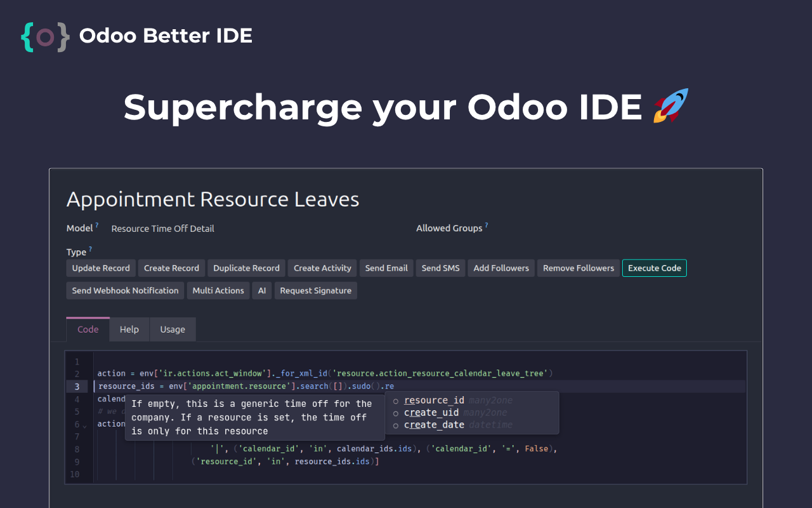Click line number 3 in the gutter
The image size is (812, 508).
(x=77, y=387)
